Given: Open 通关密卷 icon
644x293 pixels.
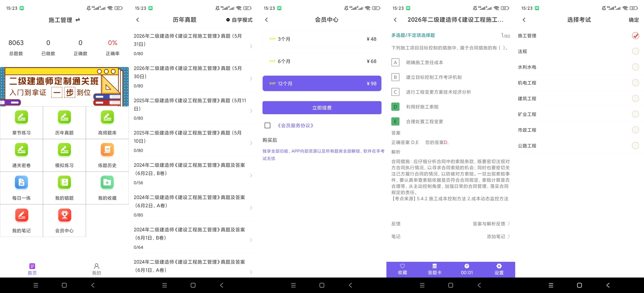Looking at the screenshot, I should (21, 150).
